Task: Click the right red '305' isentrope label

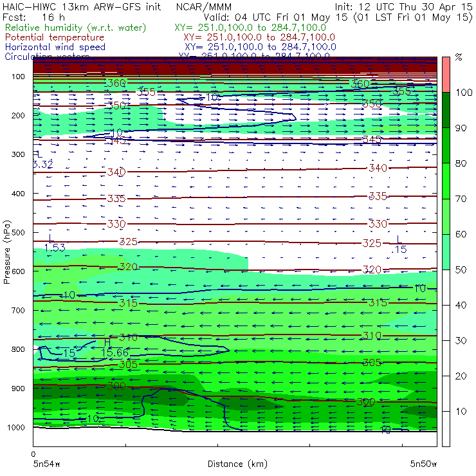Action: tap(372, 362)
